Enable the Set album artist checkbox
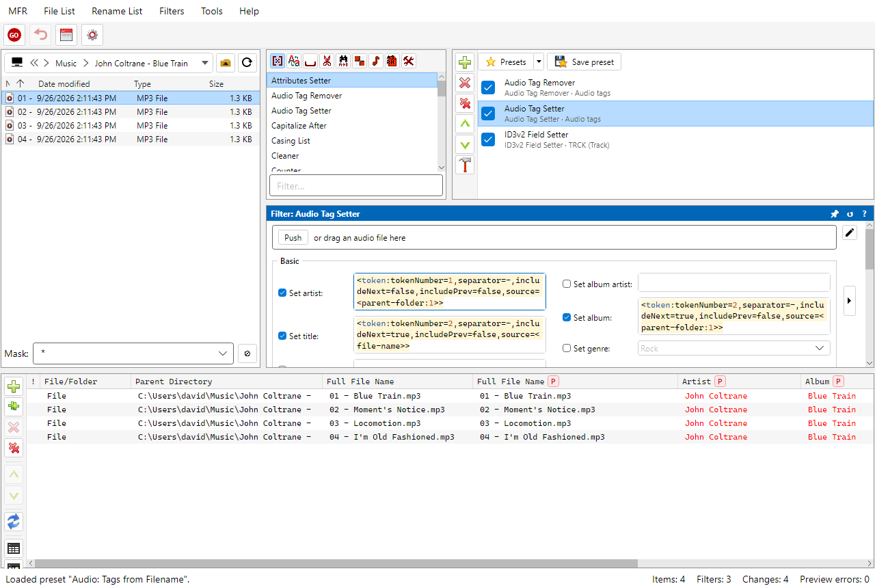Screen dimensions: 875x588 567,284
